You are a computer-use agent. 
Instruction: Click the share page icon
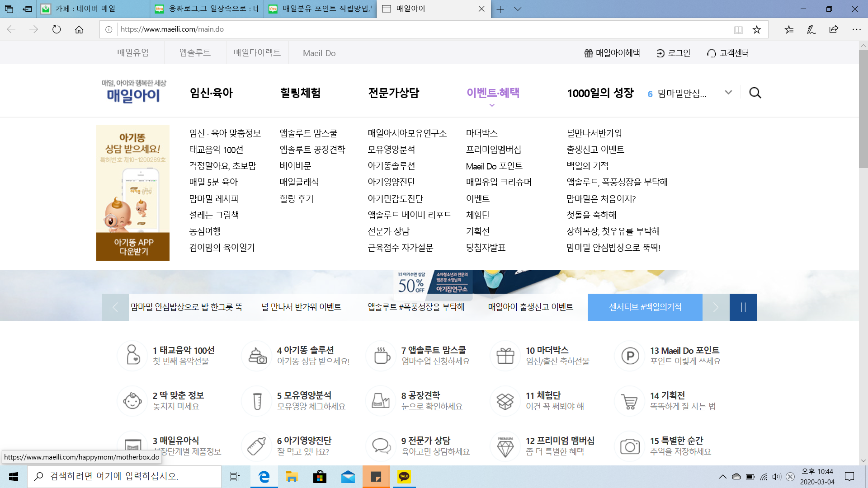[x=834, y=29]
